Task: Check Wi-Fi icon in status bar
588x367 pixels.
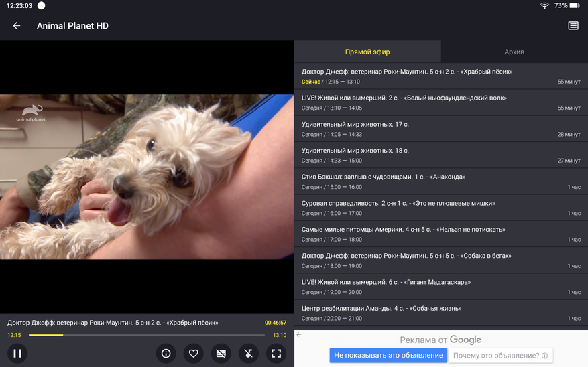Action: 544,5
